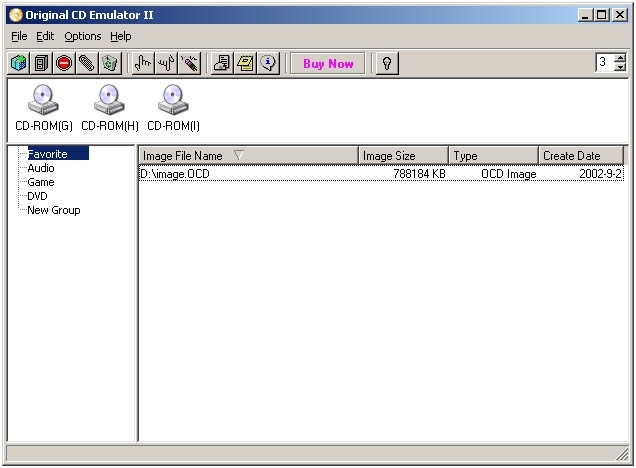Click the drive count number field

pos(605,62)
